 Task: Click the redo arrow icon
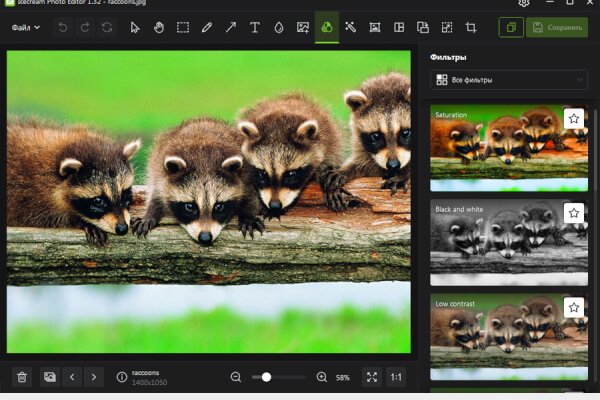pyautogui.click(x=85, y=28)
